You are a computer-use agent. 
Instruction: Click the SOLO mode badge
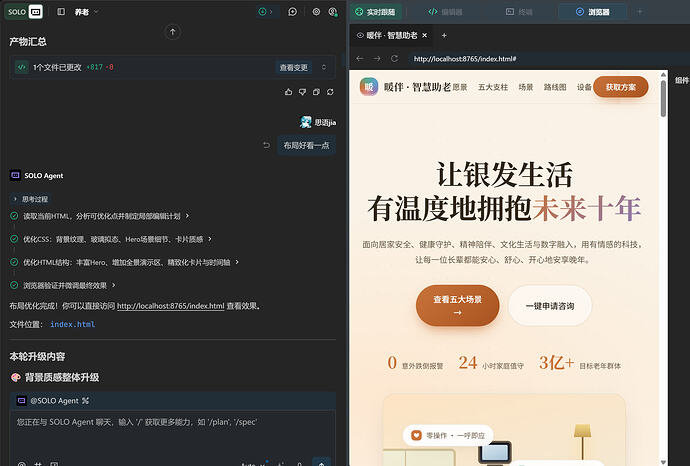(x=24, y=11)
